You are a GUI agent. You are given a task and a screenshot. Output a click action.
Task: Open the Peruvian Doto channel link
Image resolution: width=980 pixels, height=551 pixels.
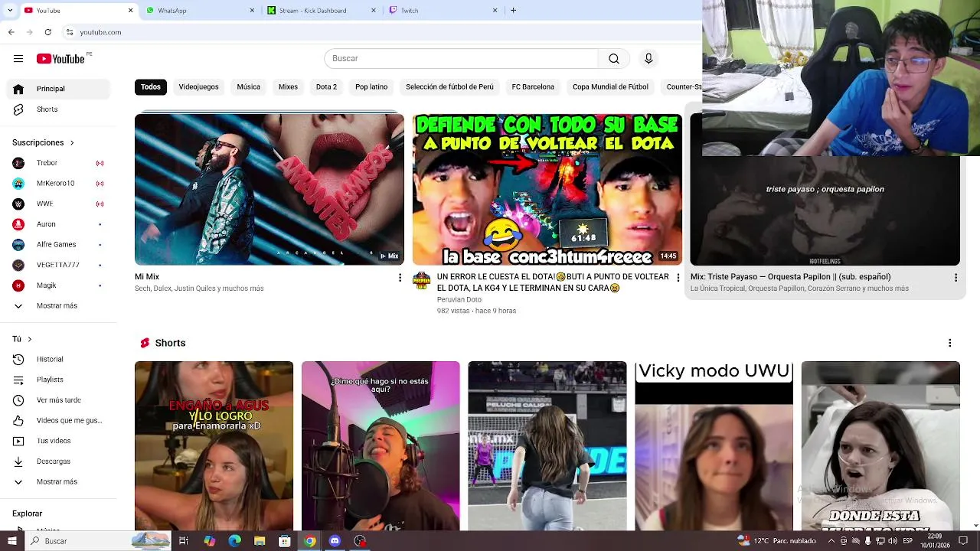pos(459,300)
